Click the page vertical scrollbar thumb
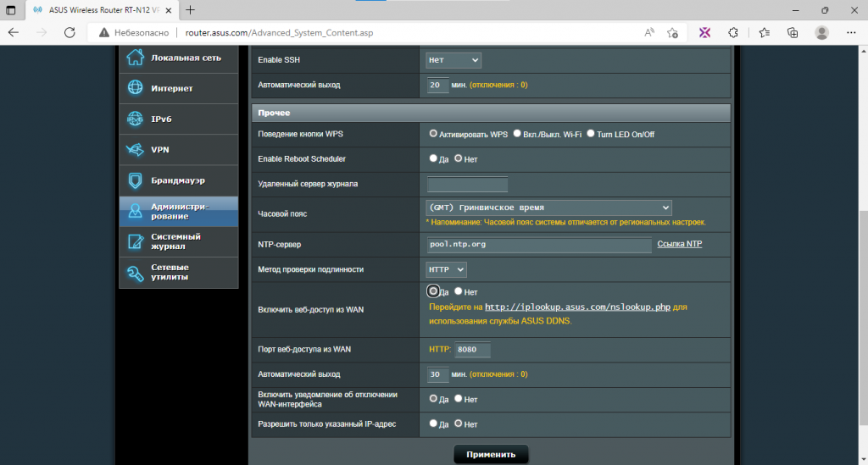 coord(863,318)
